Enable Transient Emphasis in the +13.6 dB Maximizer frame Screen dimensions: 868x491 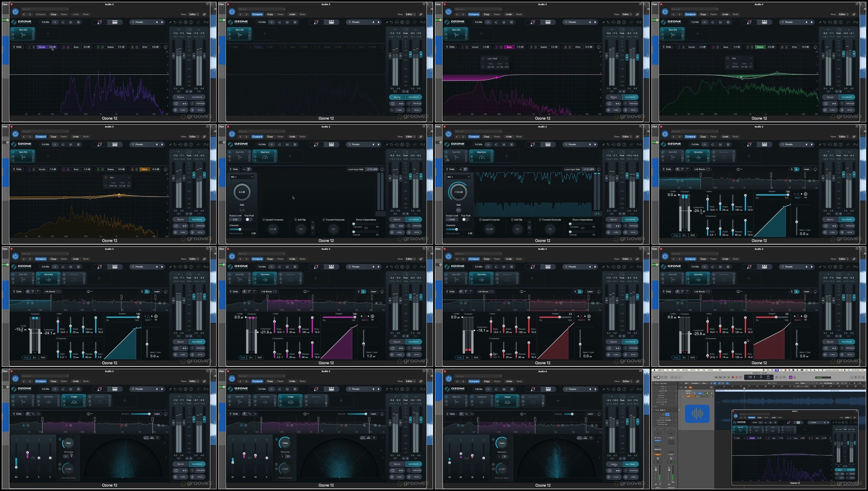(540, 220)
